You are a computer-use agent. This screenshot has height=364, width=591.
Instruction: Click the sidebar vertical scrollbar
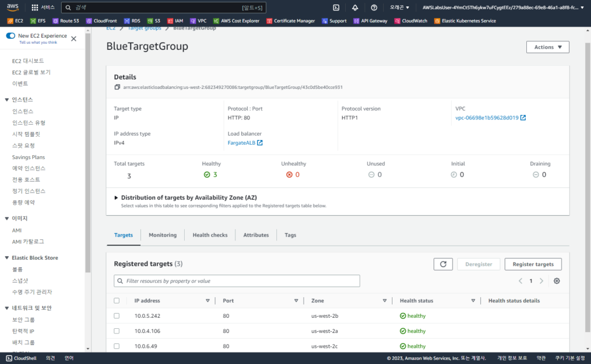coord(88,153)
